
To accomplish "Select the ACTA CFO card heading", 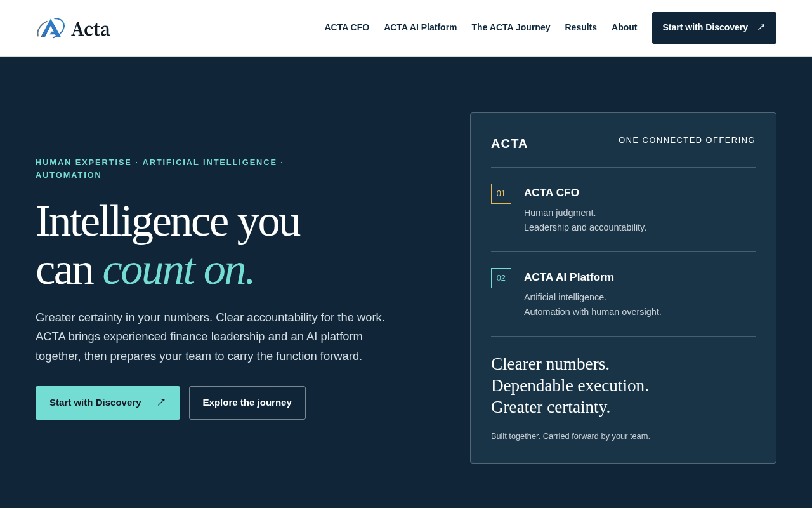I will coord(552,193).
